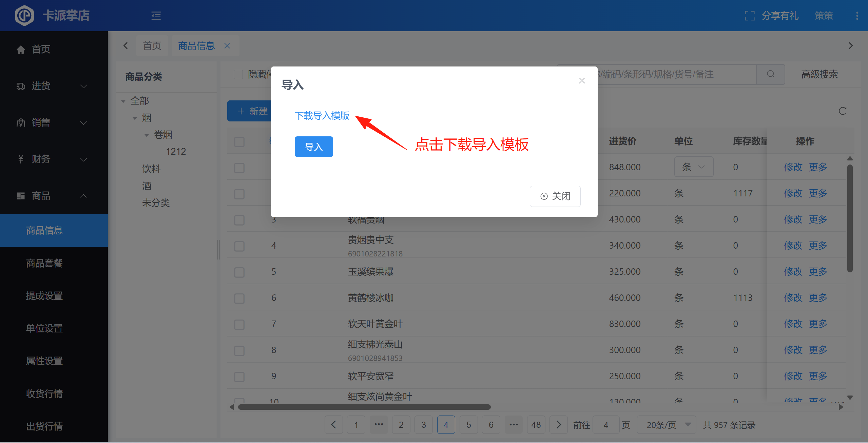Click the sidebar collapse menu icon
This screenshot has height=443, width=868.
tap(156, 16)
